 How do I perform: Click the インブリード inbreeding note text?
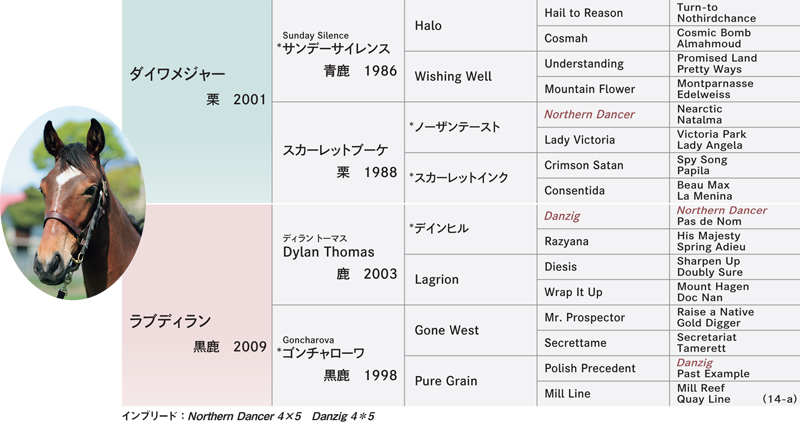point(248,416)
